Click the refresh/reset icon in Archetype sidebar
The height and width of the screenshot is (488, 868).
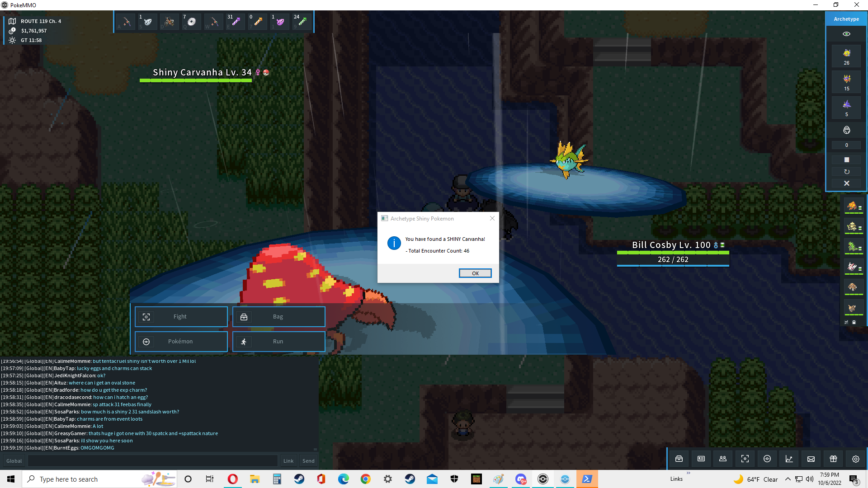pos(847,172)
